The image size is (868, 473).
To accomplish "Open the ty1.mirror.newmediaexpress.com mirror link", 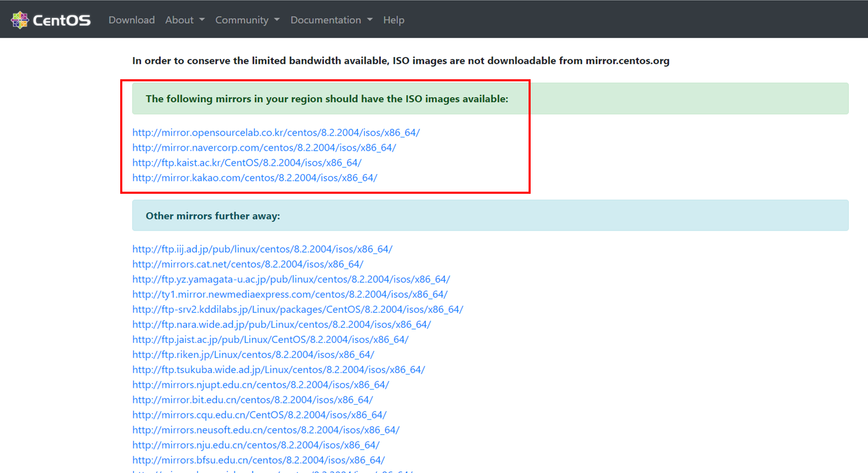I will (x=290, y=294).
